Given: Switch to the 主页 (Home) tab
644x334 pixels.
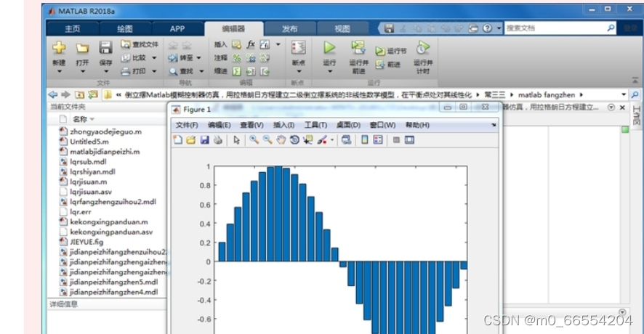Looking at the screenshot, I should pos(73,29).
